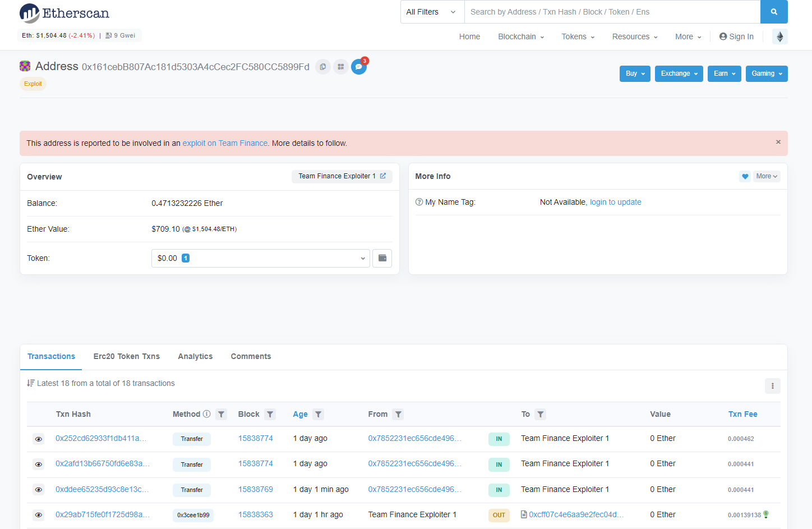Image resolution: width=812 pixels, height=529 pixels.
Task: Click the Team Finance Exploiter 1 tag button
Action: (x=342, y=176)
